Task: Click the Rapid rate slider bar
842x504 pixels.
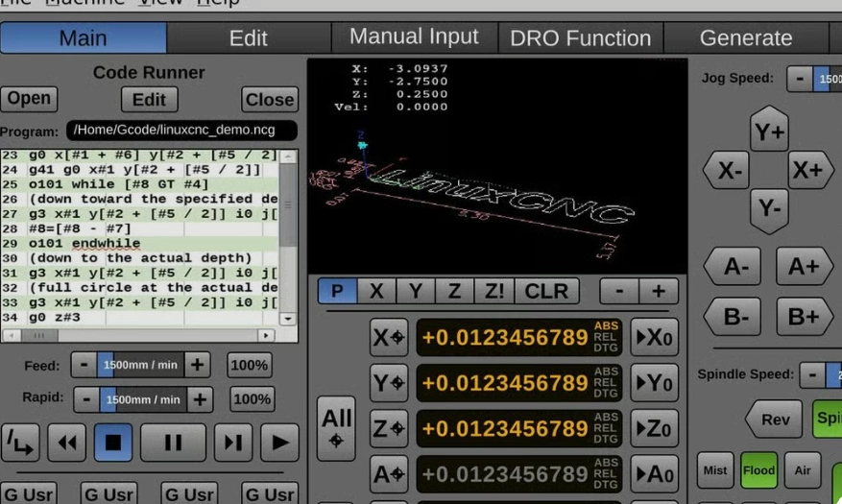Action: (143, 399)
